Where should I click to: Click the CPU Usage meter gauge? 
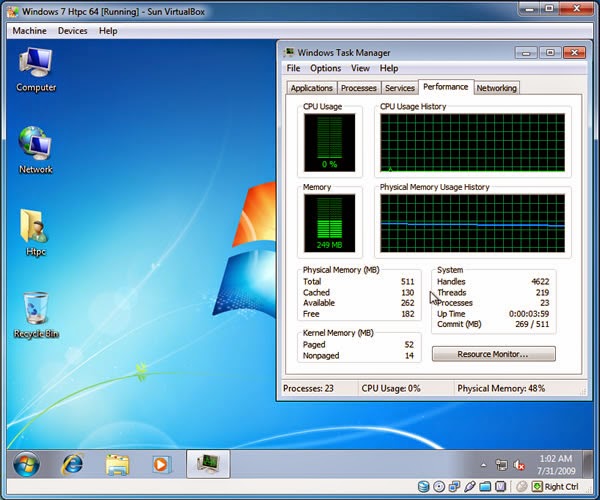click(x=329, y=142)
